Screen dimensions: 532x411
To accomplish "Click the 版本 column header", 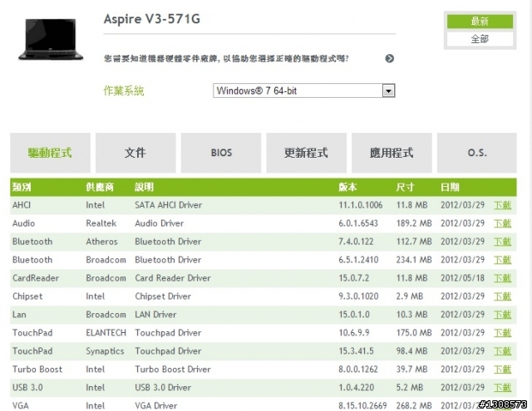I will click(x=347, y=187).
